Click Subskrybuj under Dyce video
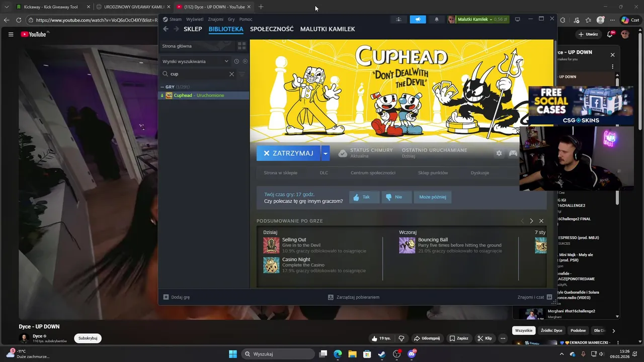 [x=88, y=338]
